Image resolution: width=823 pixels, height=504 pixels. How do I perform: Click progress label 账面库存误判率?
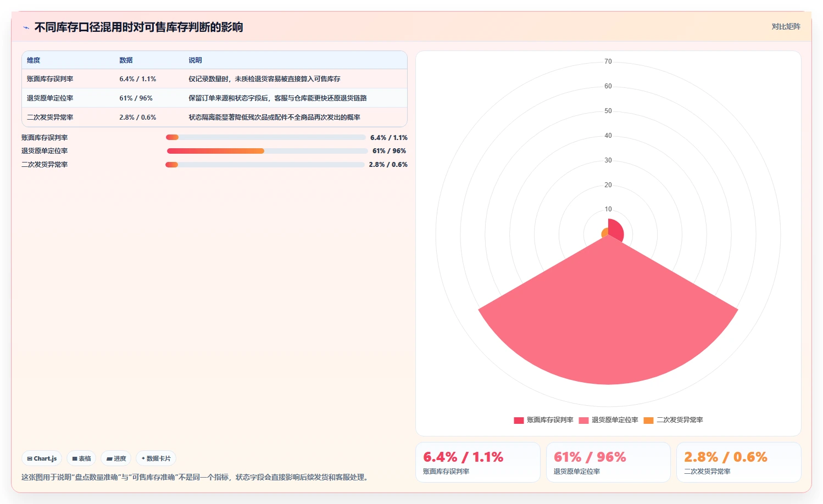(45, 138)
